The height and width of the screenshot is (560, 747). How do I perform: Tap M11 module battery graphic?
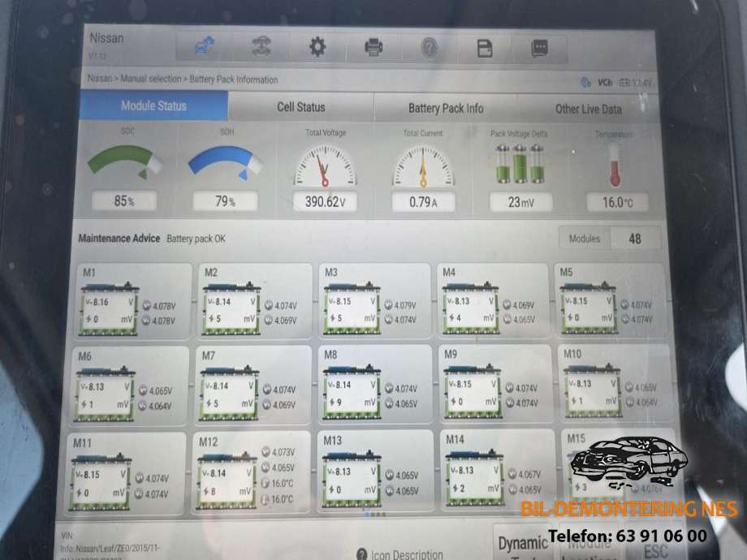coord(100,482)
